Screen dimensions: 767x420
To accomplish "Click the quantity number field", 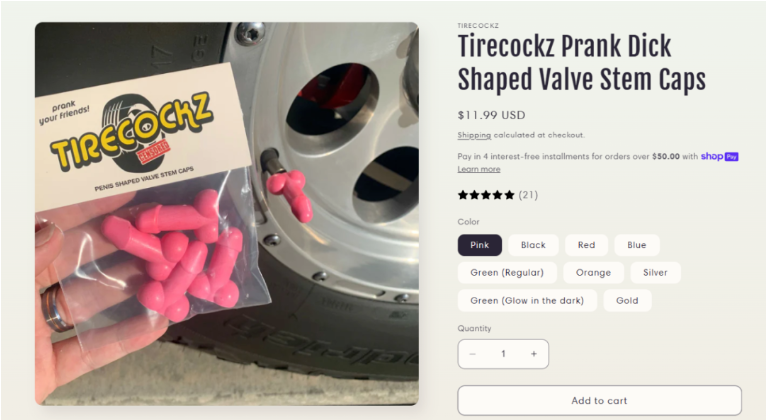I will point(503,354).
